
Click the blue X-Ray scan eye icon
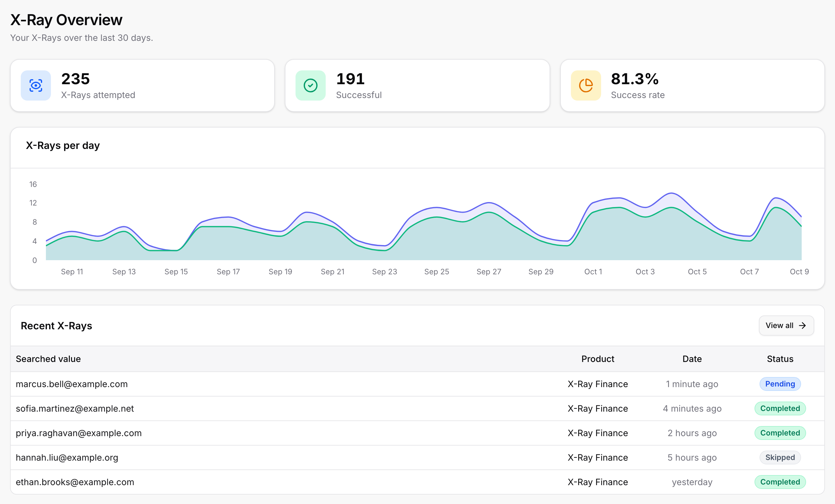pyautogui.click(x=36, y=85)
